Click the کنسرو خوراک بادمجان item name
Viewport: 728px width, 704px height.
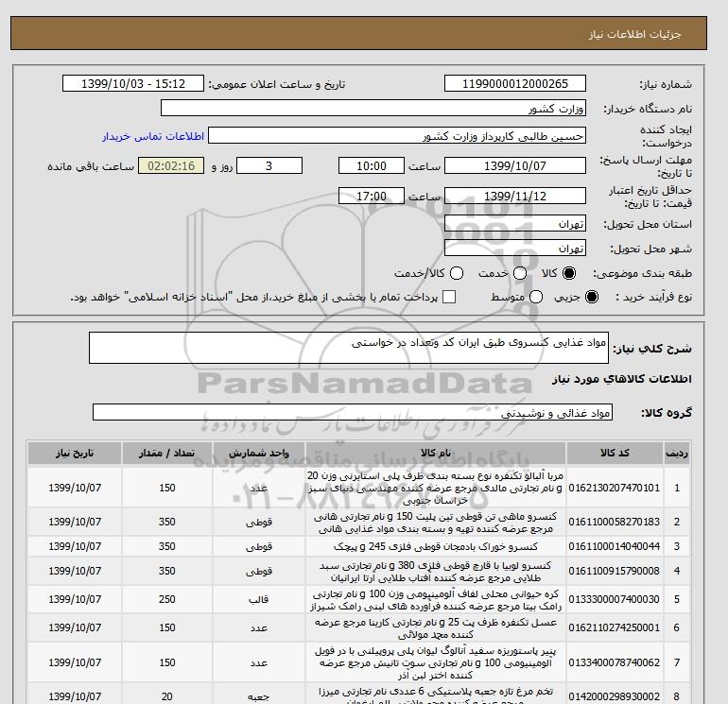436,546
